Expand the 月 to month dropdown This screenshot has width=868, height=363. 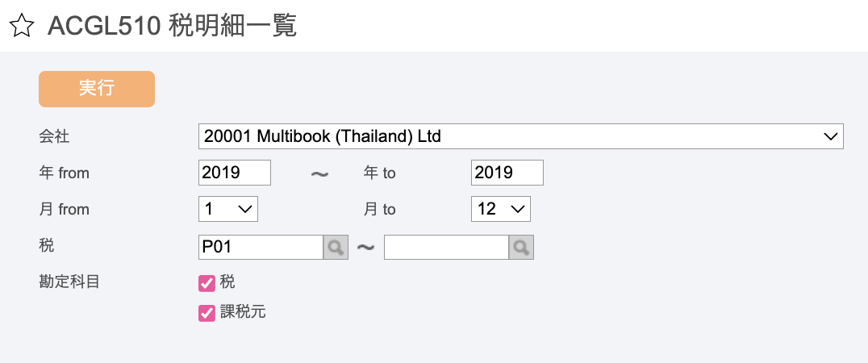coord(500,209)
